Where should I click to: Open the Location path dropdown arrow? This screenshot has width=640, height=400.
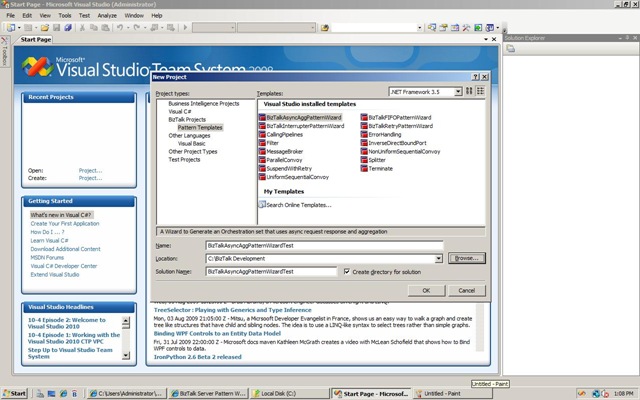[438, 258]
